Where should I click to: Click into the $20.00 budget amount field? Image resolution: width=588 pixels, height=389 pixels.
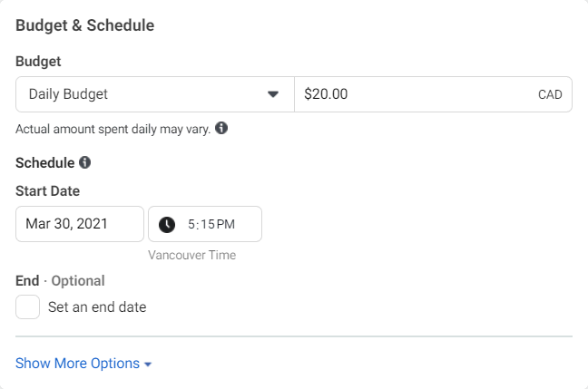click(x=433, y=94)
